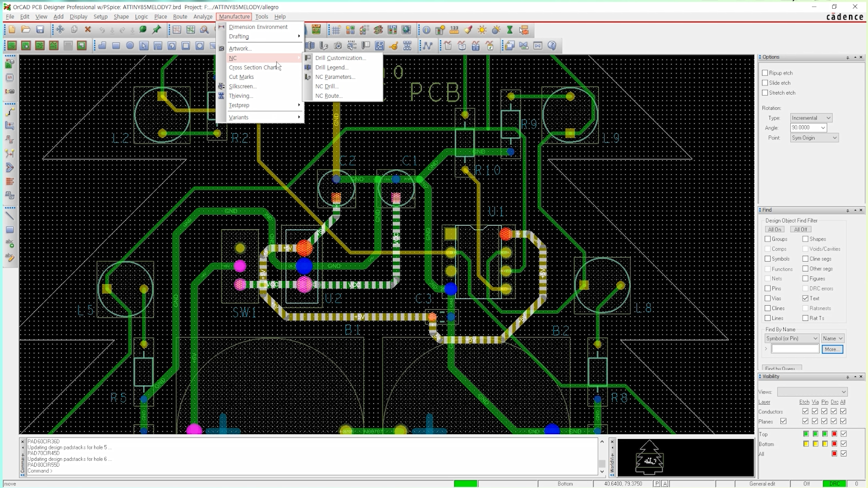Click the green pushpin Fix icon

pos(157,29)
